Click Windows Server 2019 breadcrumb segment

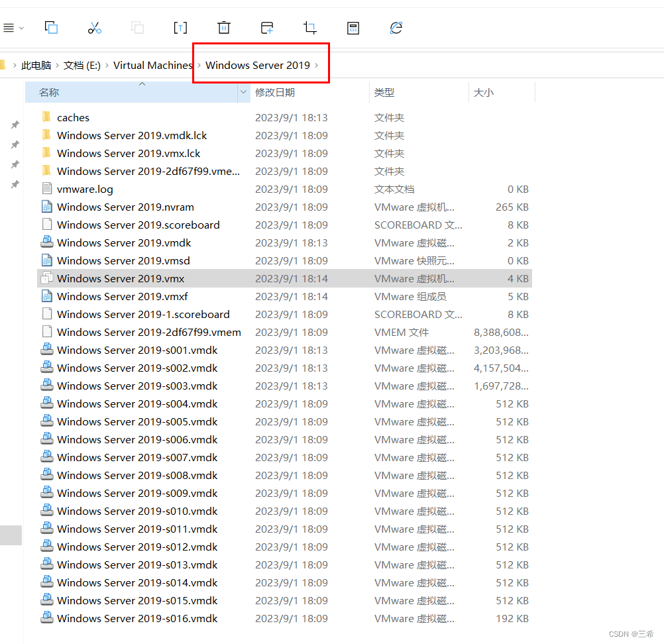click(258, 65)
